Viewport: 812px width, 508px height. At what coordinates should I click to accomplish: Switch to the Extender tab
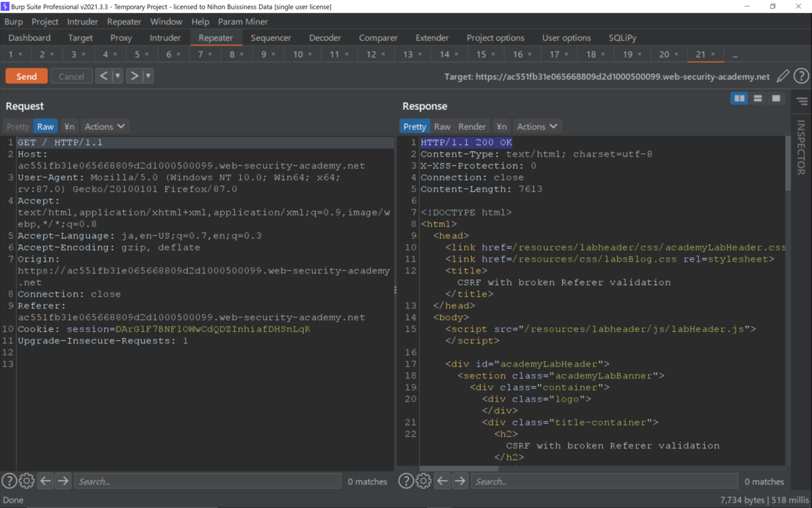coord(432,38)
